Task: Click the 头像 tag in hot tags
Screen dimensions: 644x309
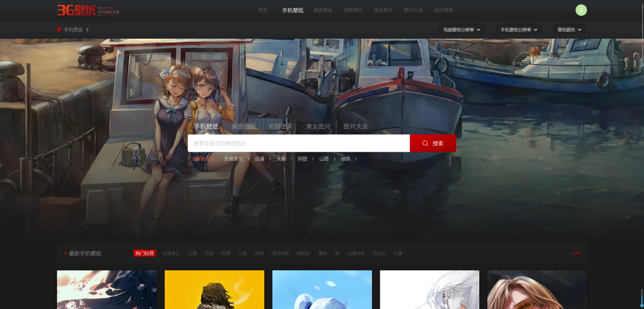Action: tap(398, 253)
